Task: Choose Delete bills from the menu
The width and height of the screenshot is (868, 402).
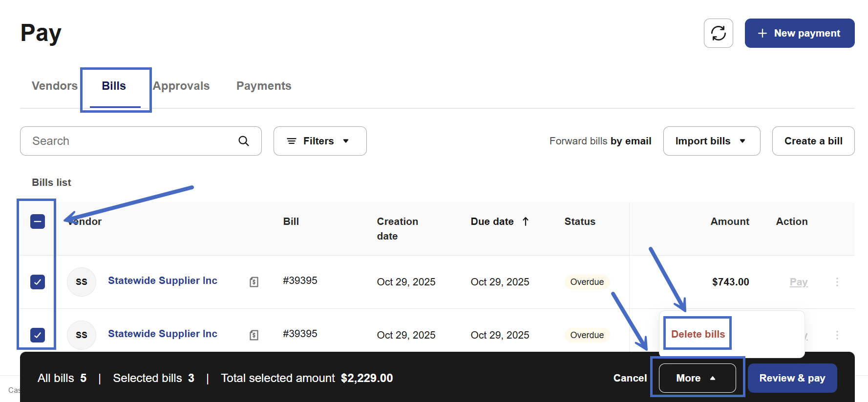Action: pyautogui.click(x=698, y=334)
